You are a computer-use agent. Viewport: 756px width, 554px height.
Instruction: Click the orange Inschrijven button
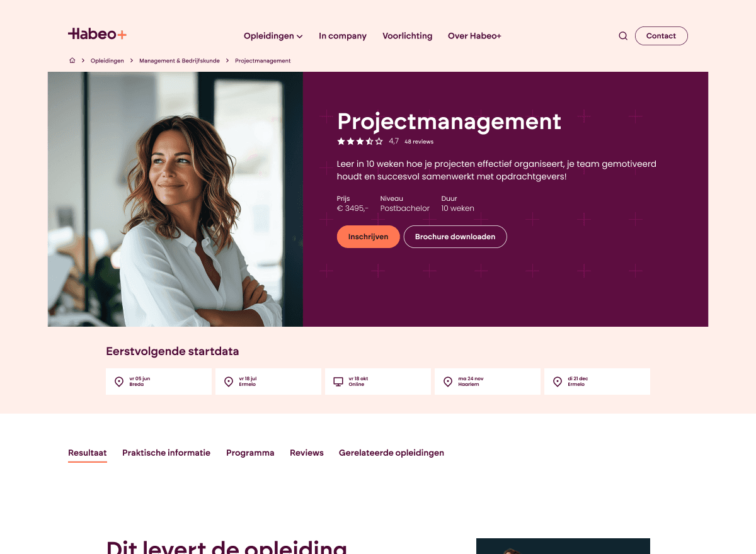click(x=369, y=237)
